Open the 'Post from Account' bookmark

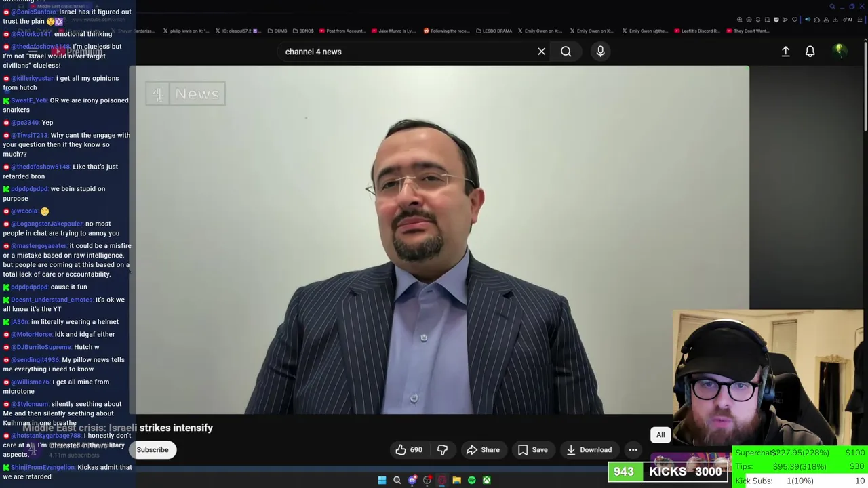coord(342,30)
